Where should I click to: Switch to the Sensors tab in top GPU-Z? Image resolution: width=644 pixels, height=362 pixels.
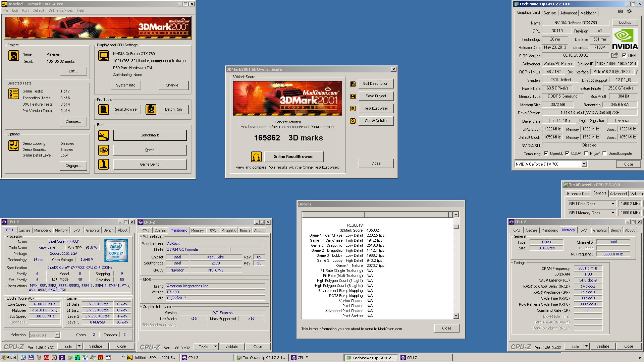[550, 13]
